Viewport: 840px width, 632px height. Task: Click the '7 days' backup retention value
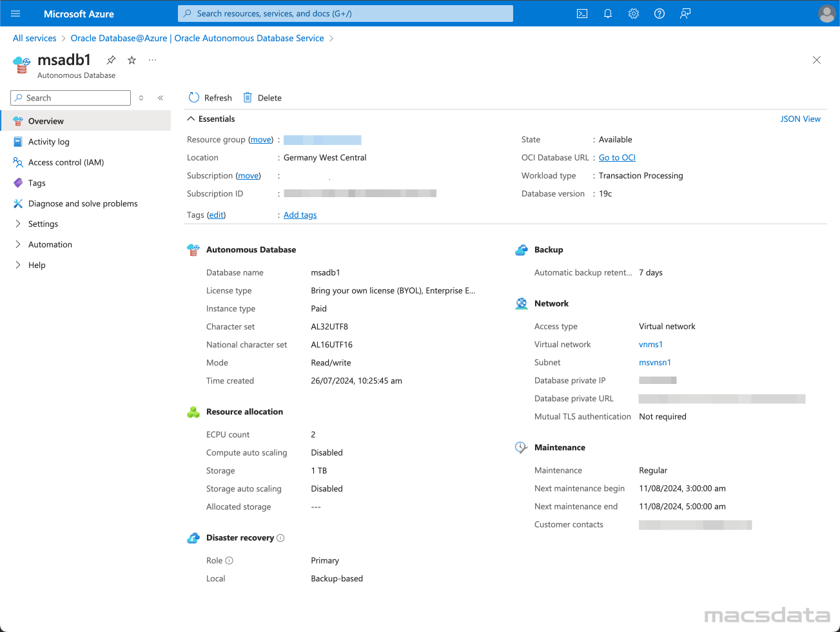click(x=651, y=273)
